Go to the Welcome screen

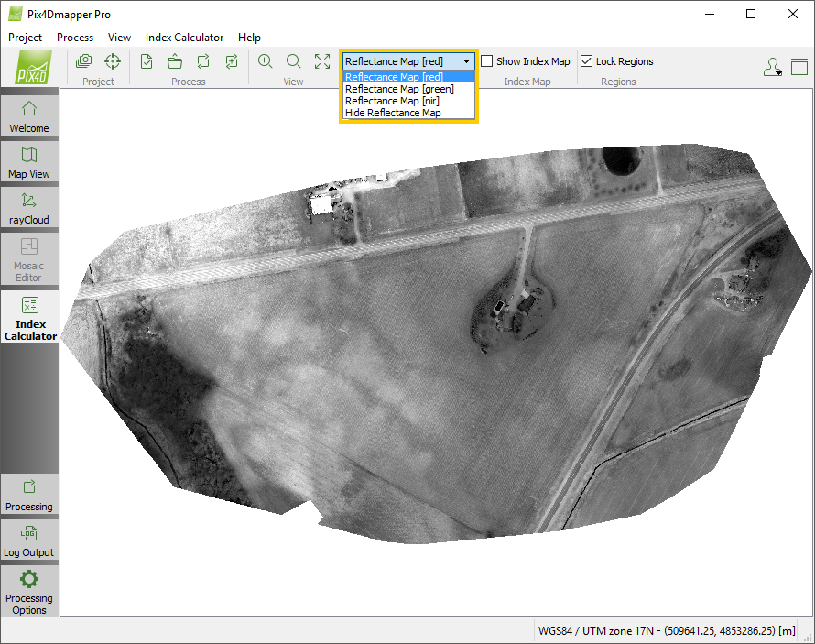point(29,116)
